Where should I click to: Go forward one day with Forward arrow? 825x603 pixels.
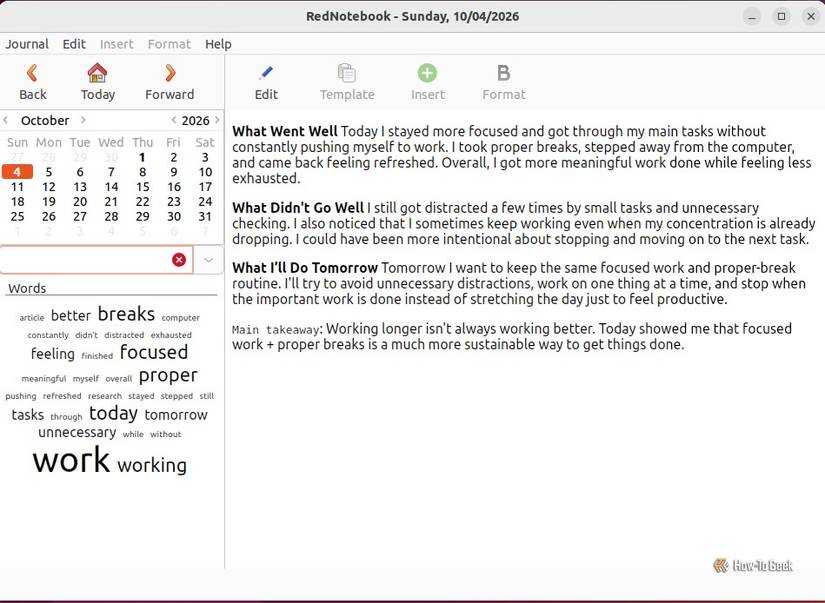tap(169, 82)
